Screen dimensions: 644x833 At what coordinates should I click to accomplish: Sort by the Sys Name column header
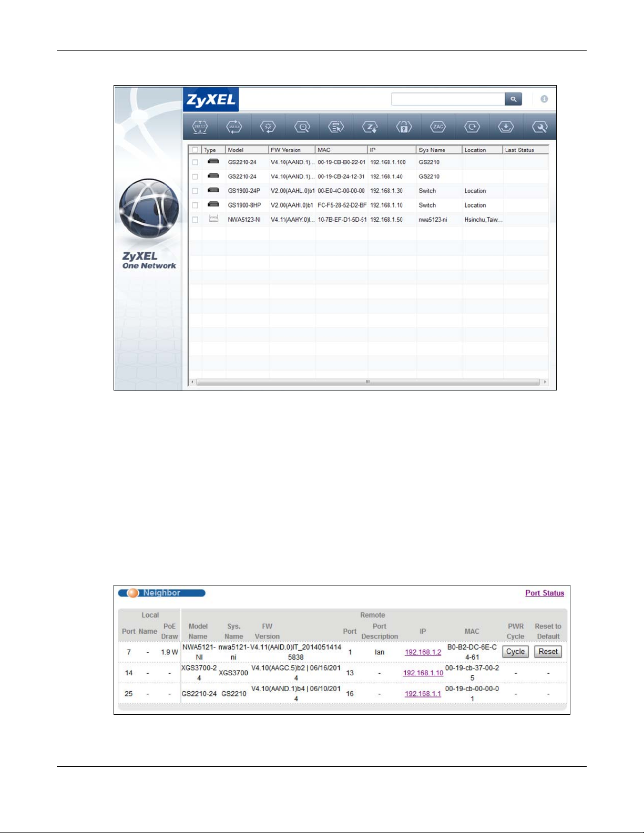click(439, 150)
